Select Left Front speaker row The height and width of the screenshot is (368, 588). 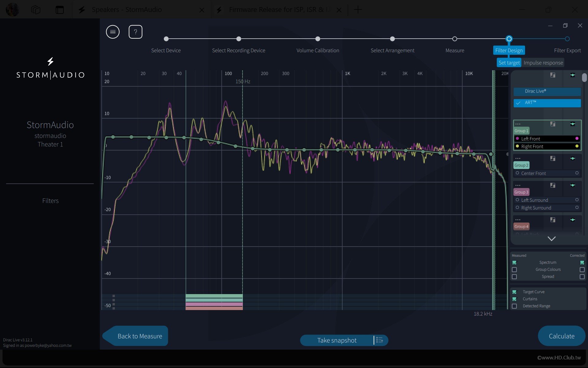tap(547, 139)
